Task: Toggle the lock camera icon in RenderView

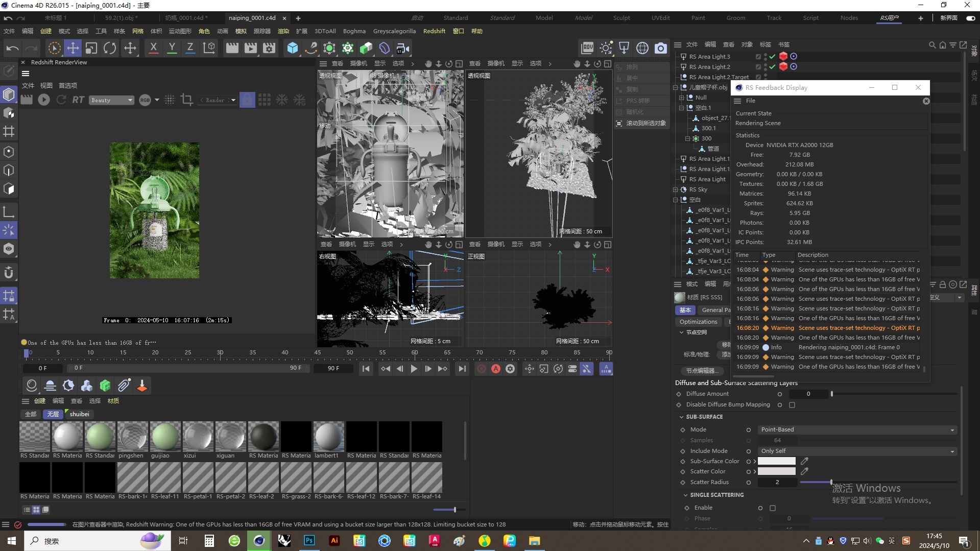Action: (247, 100)
